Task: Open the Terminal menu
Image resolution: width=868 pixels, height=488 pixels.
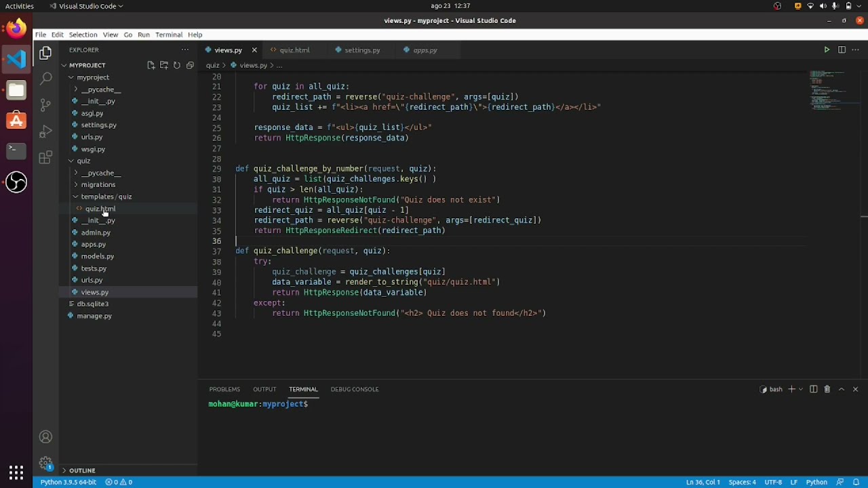Action: [x=169, y=35]
